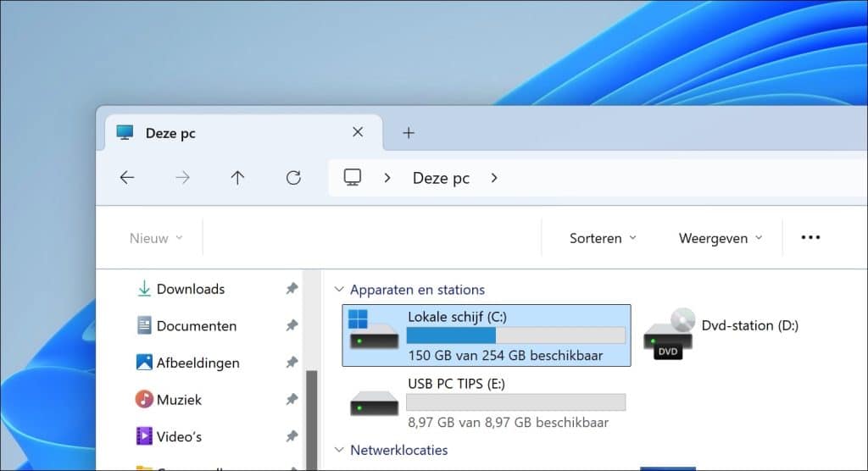This screenshot has height=471, width=868.
Task: Click the Downloads arrow icon in sidebar
Action: (x=144, y=288)
